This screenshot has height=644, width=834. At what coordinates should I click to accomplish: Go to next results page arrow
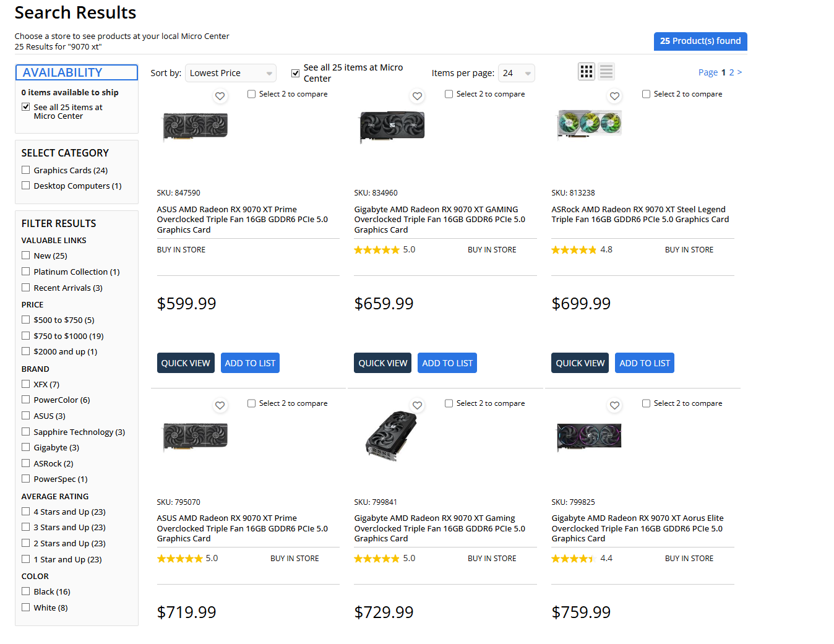(739, 72)
